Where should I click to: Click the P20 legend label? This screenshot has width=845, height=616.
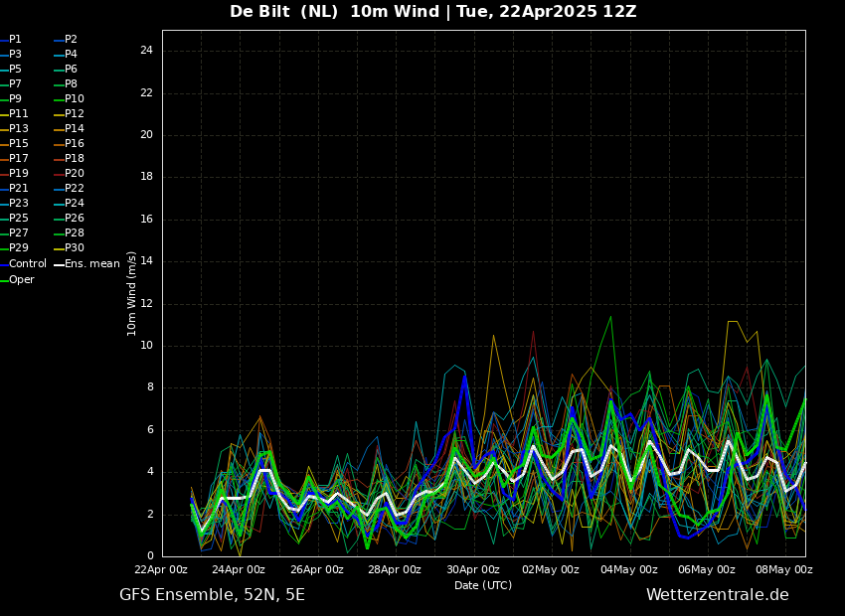[x=74, y=174]
